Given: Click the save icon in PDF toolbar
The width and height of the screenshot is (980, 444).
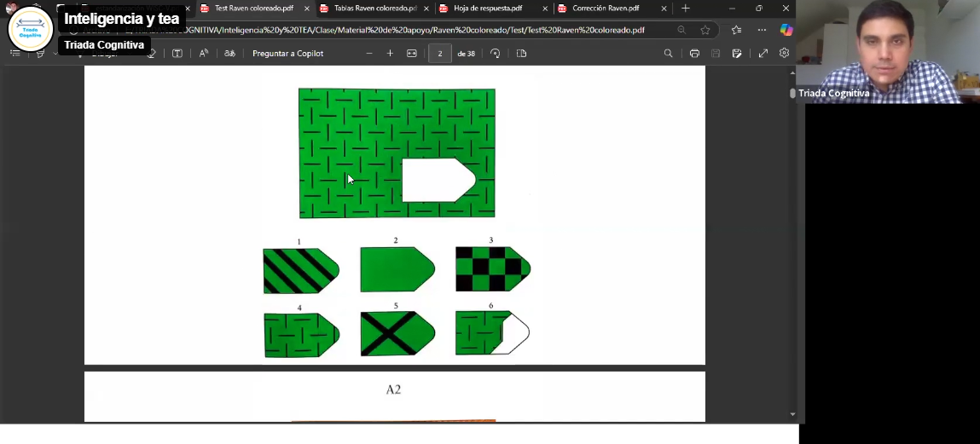Looking at the screenshot, I should 716,54.
